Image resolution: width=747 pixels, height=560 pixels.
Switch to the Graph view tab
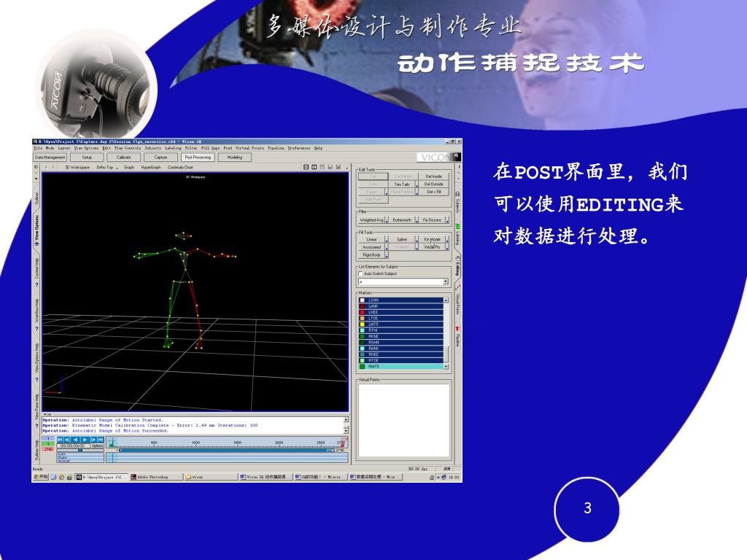click(x=129, y=168)
